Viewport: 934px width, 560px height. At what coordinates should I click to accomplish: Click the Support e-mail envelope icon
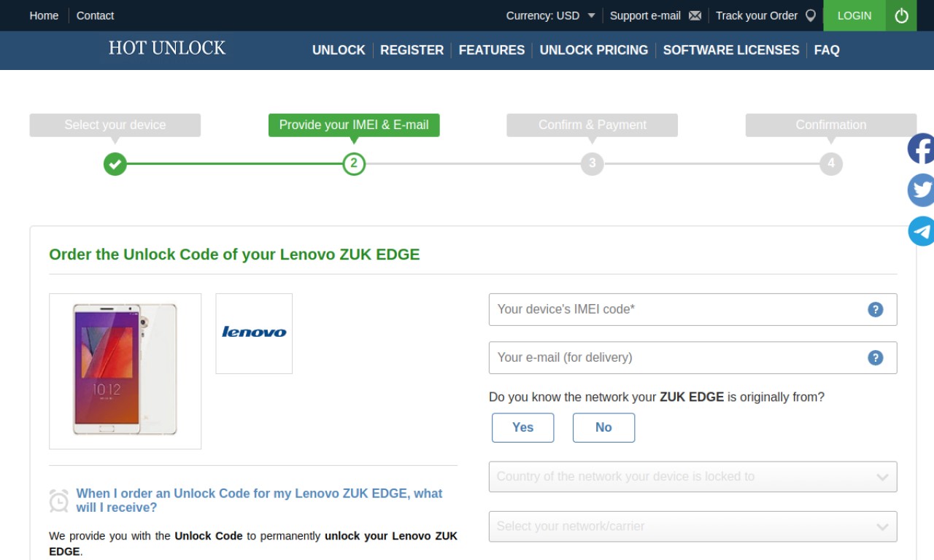tap(695, 15)
